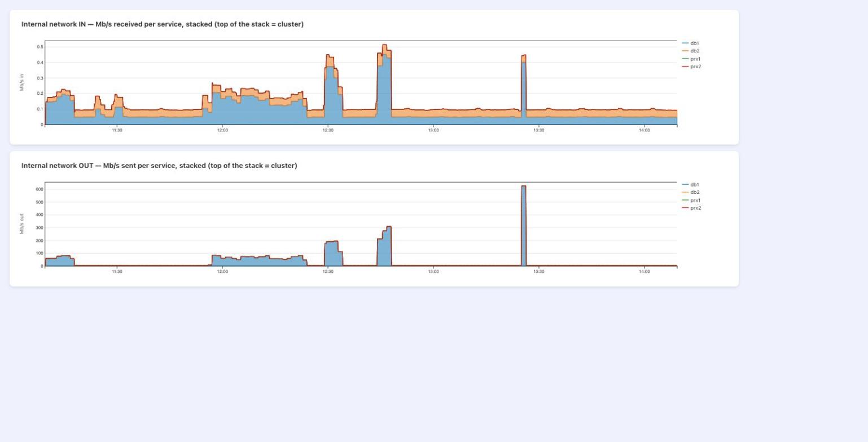Click the Mb/s out axis title
Image resolution: width=868 pixels, height=442 pixels.
pos(22,224)
